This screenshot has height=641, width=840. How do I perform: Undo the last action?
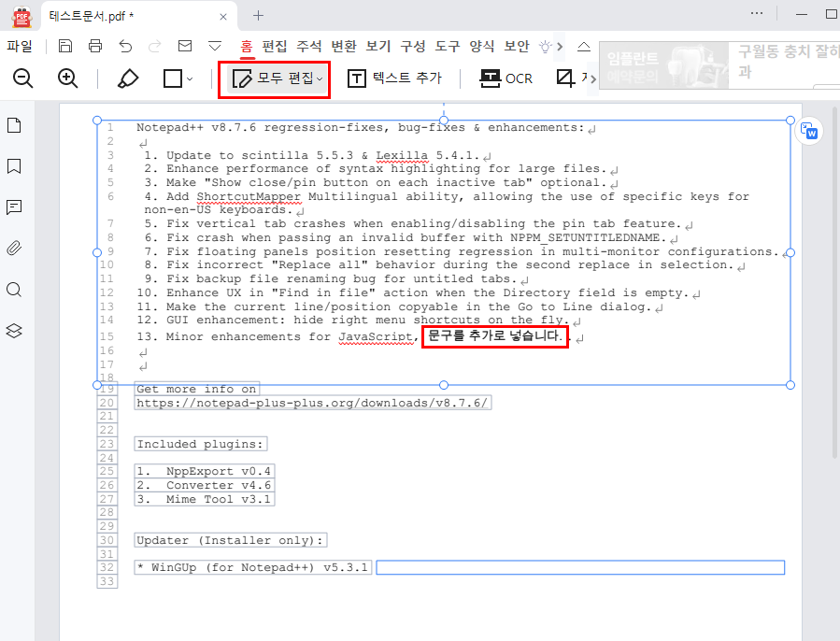[x=125, y=46]
